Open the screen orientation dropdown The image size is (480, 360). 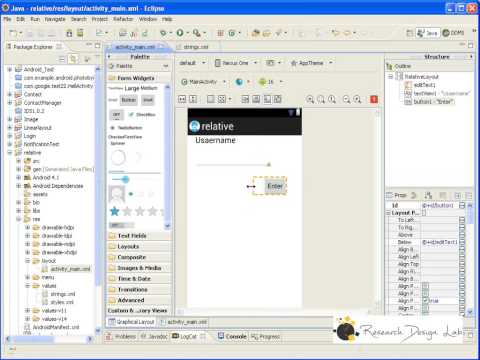pyautogui.click(x=273, y=63)
